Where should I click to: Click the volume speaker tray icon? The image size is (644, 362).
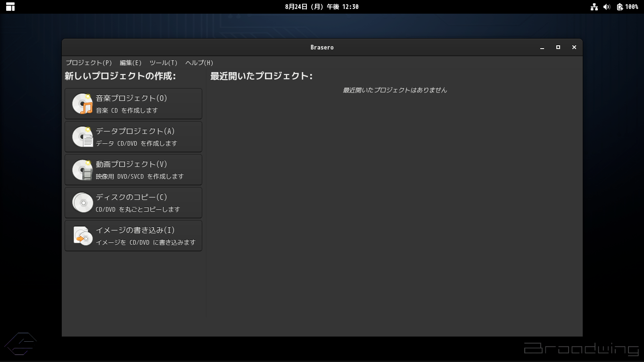point(607,7)
